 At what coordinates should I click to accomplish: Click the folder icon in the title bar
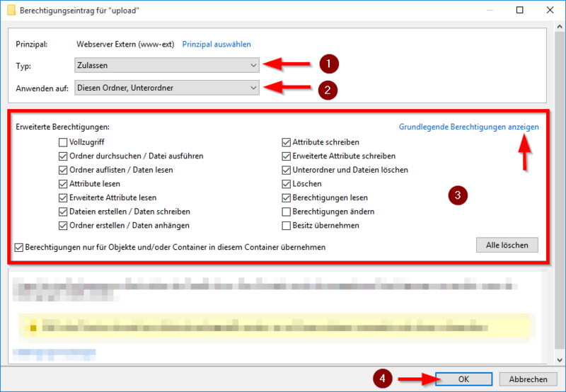[x=11, y=11]
